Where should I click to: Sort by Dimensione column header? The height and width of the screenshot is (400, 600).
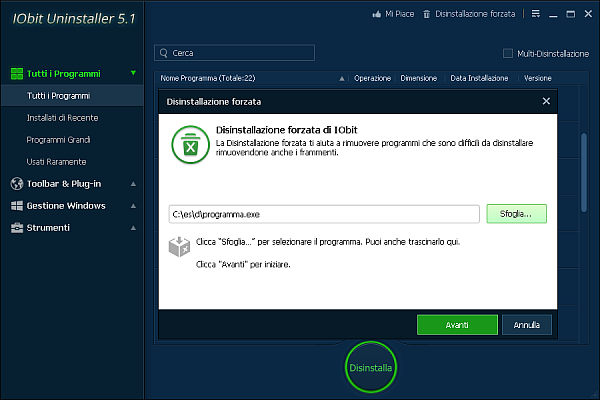419,78
